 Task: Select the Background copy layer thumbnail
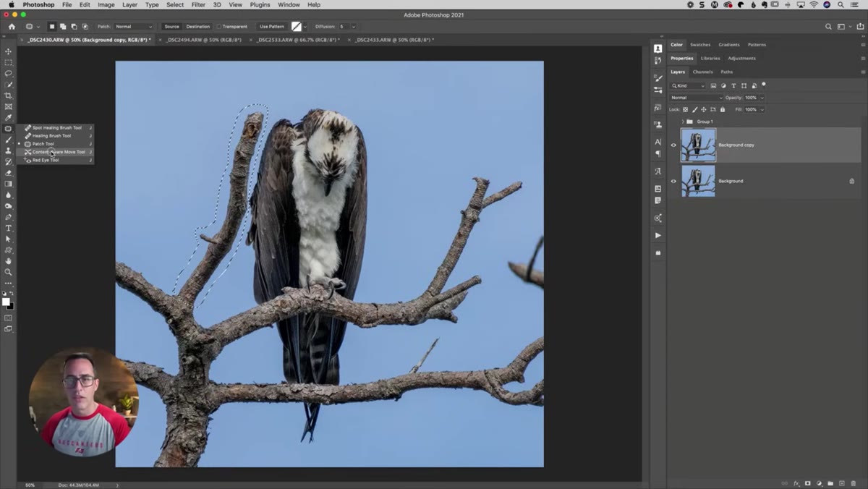[698, 145]
